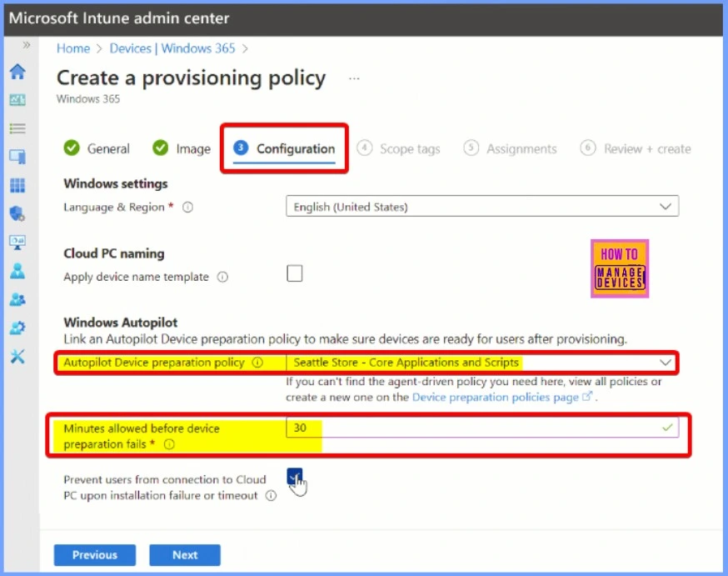Click the Windows settings heading
The width and height of the screenshot is (728, 576).
pyautogui.click(x=116, y=183)
